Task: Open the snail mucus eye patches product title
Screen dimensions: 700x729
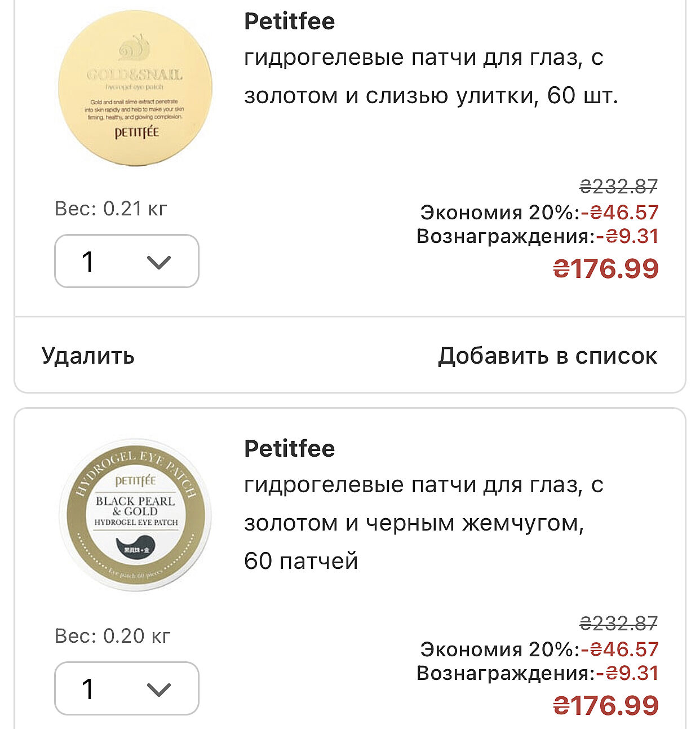Action: click(431, 77)
